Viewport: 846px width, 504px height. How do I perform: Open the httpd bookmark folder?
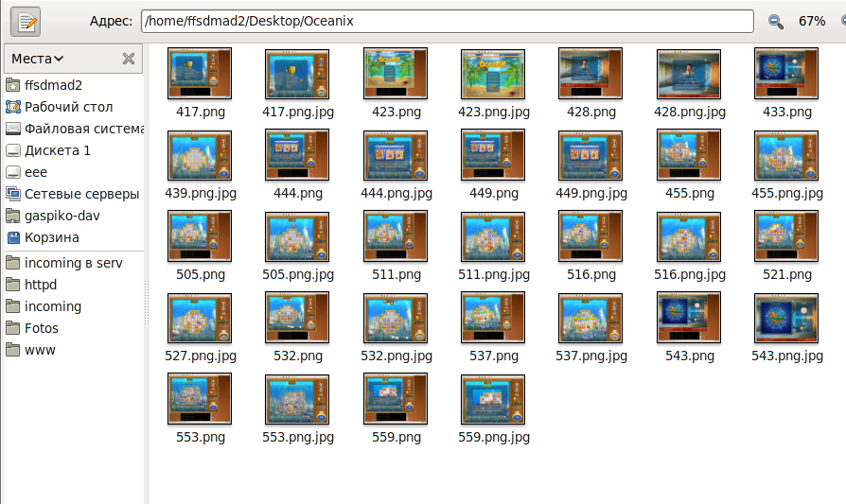pyautogui.click(x=31, y=285)
